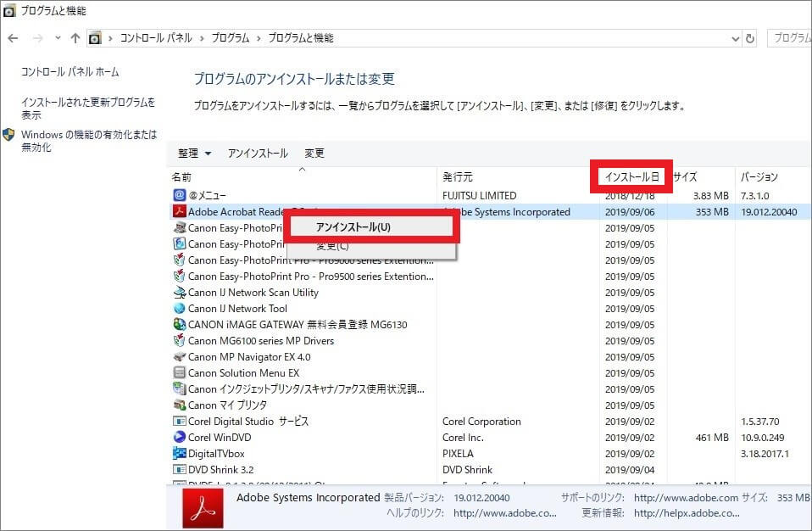Image resolution: width=812 pixels, height=531 pixels.
Task: Select the DVD Shrink 3.2 icon
Action: click(x=179, y=469)
